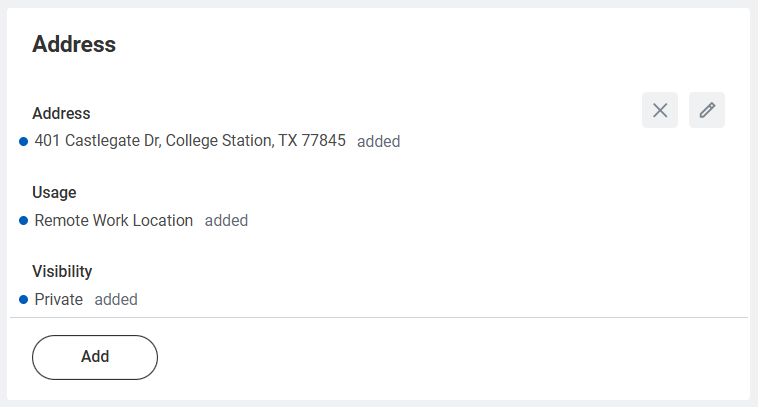Click the divider line above the Add button
Image resolution: width=758 pixels, height=407 pixels.
click(x=379, y=318)
